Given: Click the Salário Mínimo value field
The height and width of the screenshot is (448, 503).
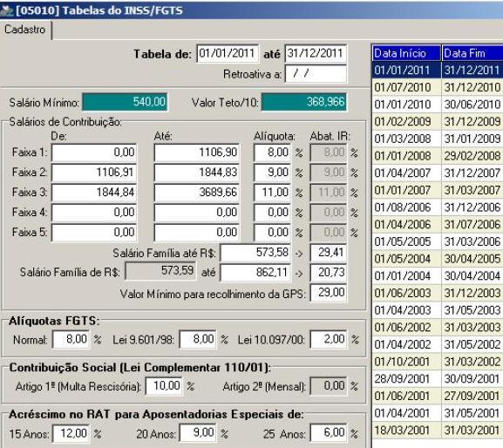Looking at the screenshot, I should [126, 102].
